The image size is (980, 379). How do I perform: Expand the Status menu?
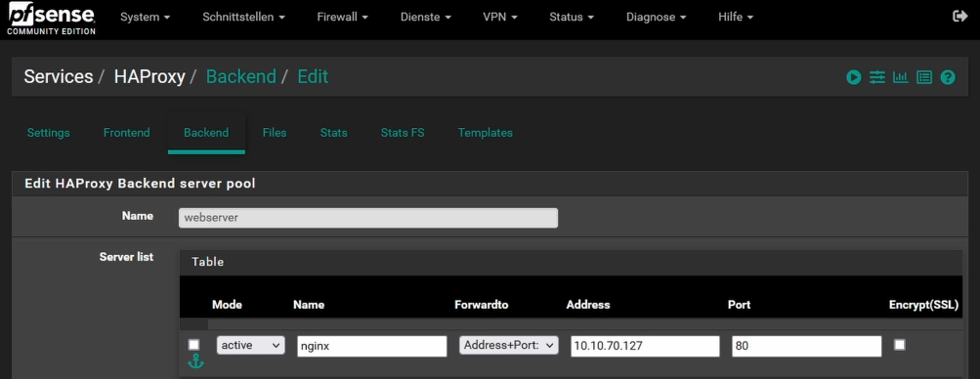pos(572,18)
